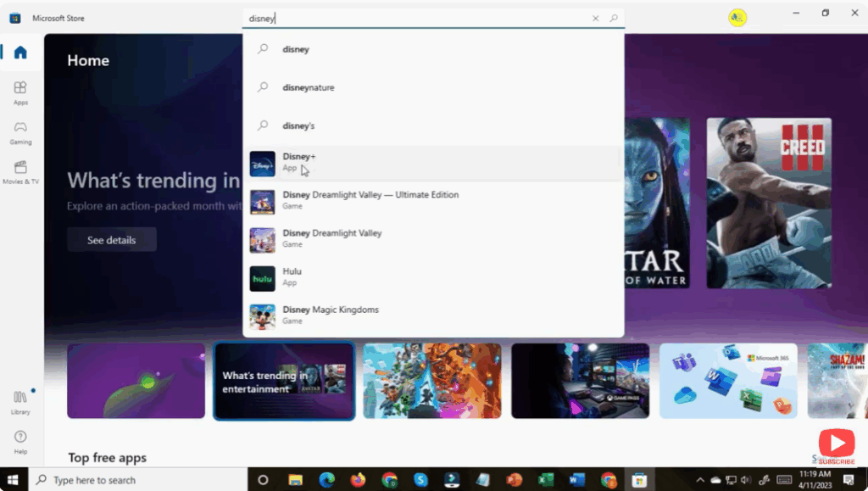Go to Gaming in the sidebar

20,133
